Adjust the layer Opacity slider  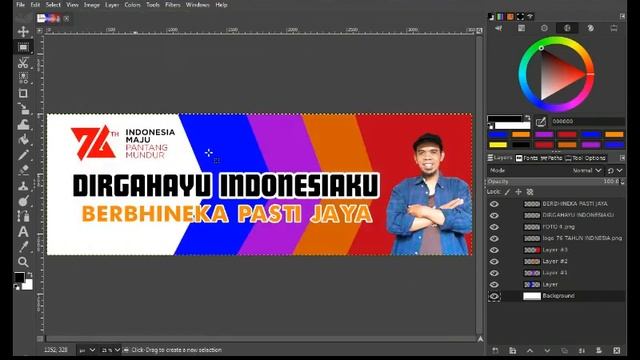[555, 182]
